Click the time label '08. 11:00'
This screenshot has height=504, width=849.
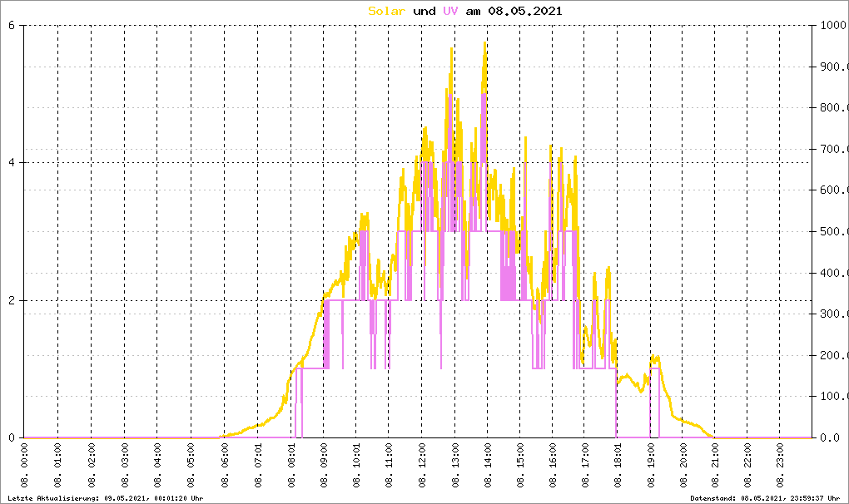[389, 465]
